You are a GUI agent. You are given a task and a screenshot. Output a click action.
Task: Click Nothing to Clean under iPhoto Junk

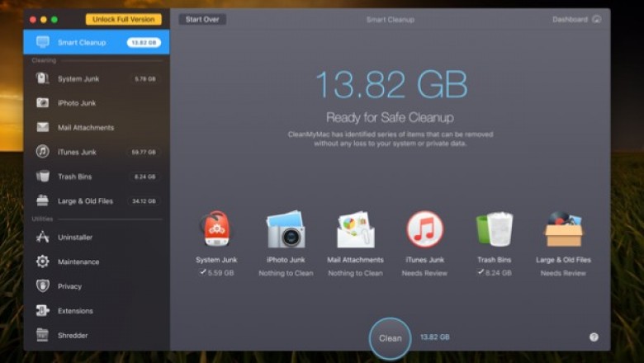pos(286,273)
